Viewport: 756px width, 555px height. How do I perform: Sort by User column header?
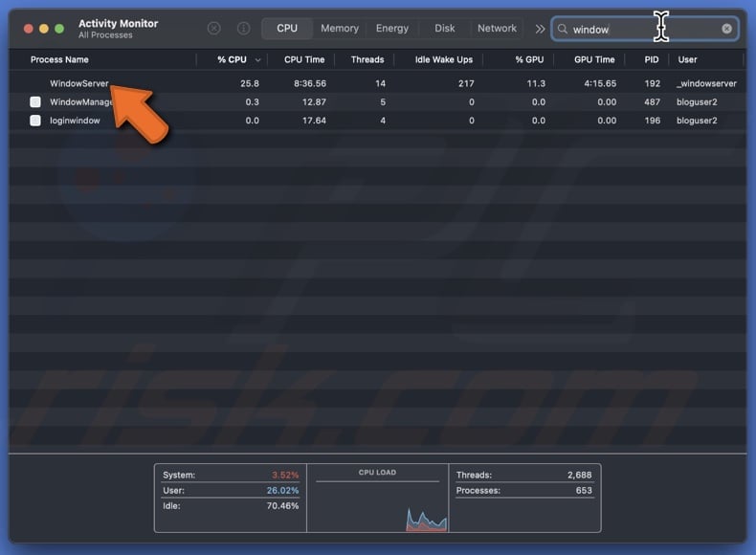pos(687,59)
